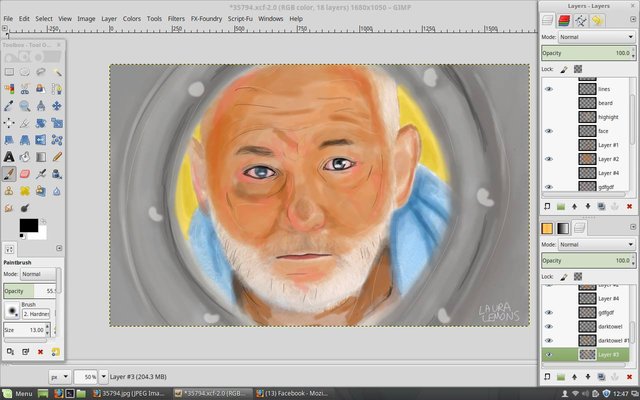Image resolution: width=640 pixels, height=400 pixels.
Task: Select the Color Picker tool
Action: 9,106
